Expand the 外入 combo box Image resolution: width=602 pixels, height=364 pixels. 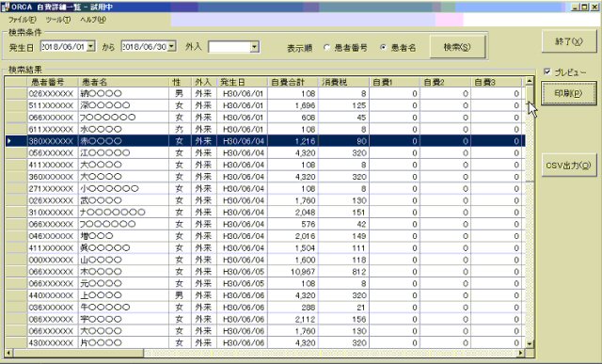click(255, 47)
